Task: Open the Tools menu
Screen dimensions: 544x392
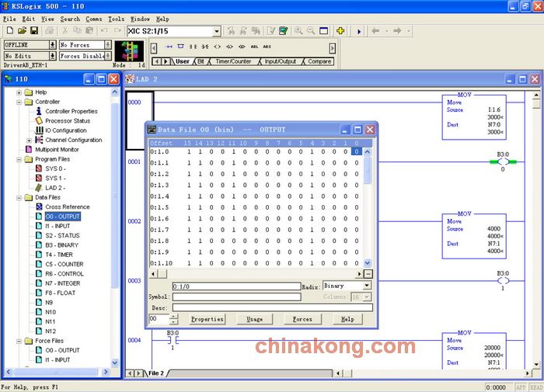Action: [116, 19]
